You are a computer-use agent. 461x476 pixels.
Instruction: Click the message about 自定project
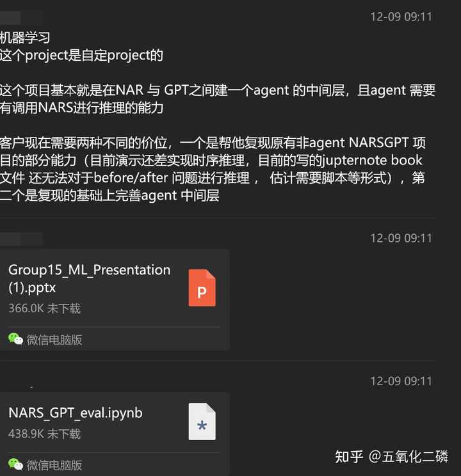pyautogui.click(x=81, y=55)
